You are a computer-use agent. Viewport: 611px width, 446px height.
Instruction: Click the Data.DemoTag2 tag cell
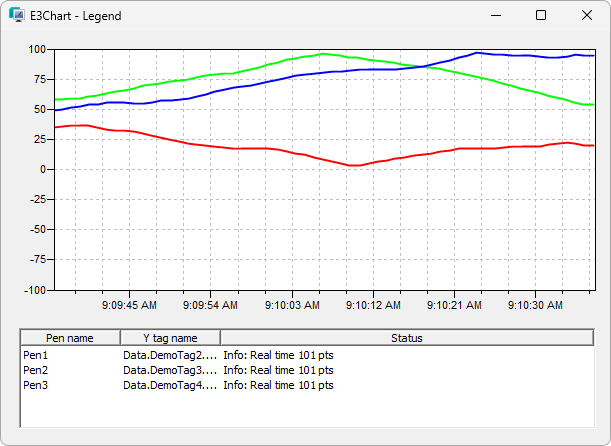(170, 355)
